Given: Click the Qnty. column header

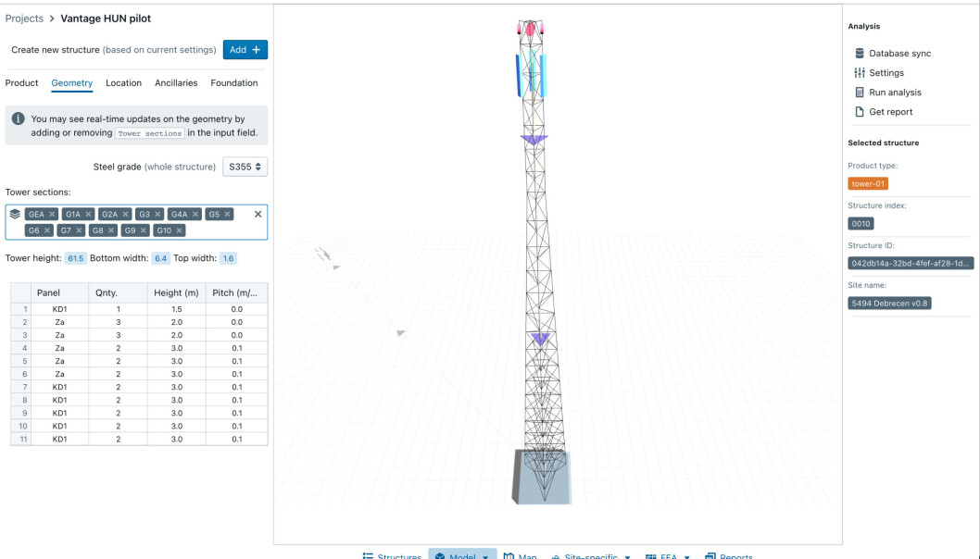Looking at the screenshot, I should 118,292.
